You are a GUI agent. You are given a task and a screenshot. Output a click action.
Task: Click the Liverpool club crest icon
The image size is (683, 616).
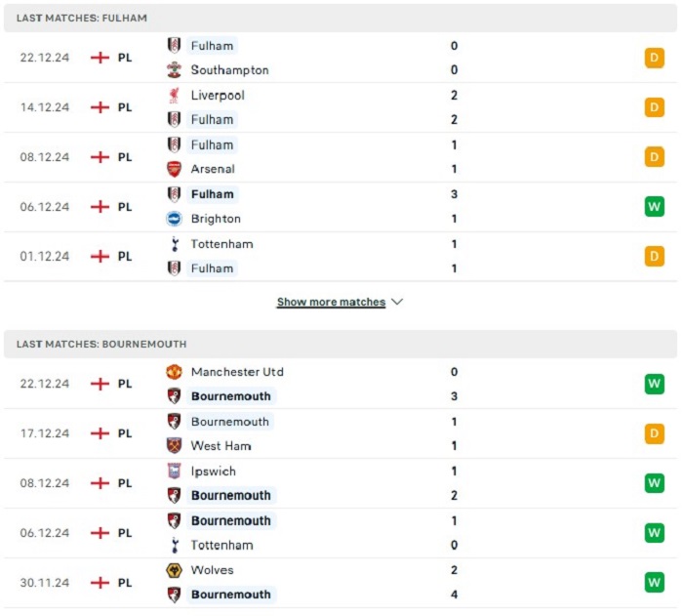tap(174, 95)
